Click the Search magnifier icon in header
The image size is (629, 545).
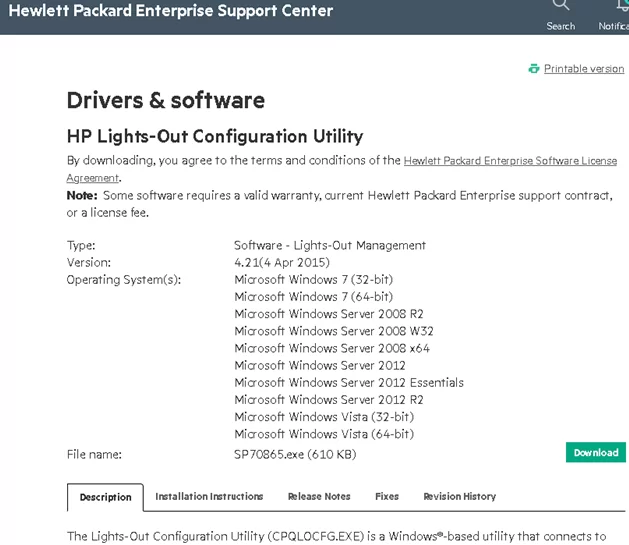point(561,6)
